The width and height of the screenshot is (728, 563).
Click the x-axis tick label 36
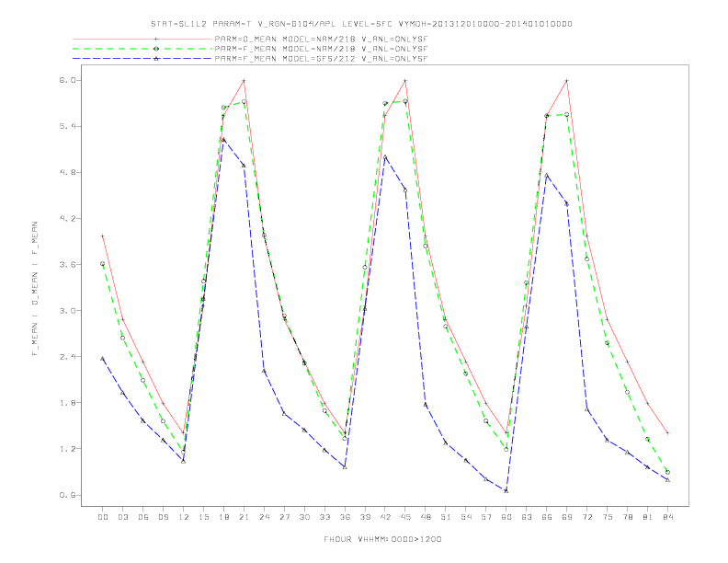click(345, 517)
